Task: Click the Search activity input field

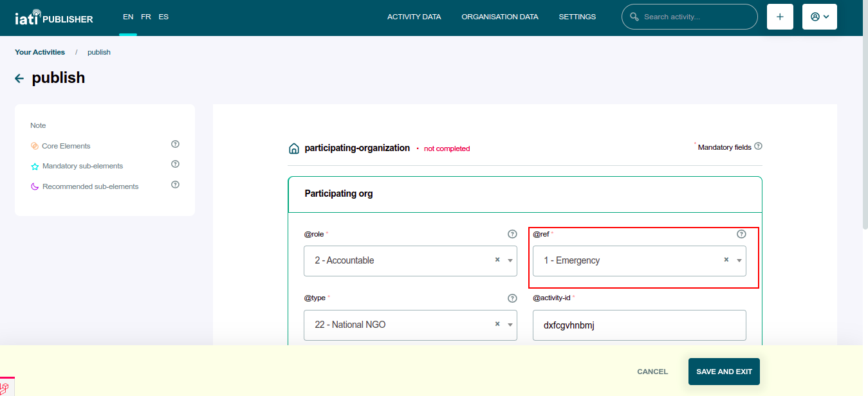Action: 690,17
